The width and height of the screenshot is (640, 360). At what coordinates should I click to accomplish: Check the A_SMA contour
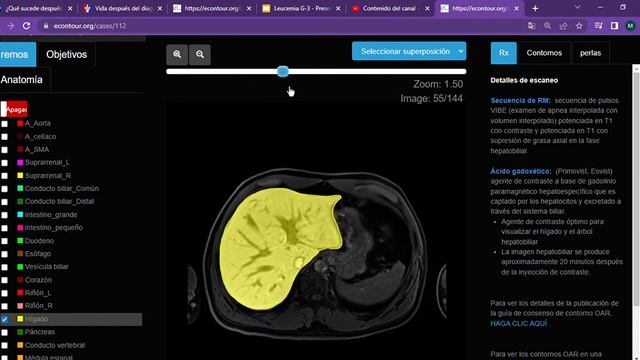pos(4,150)
